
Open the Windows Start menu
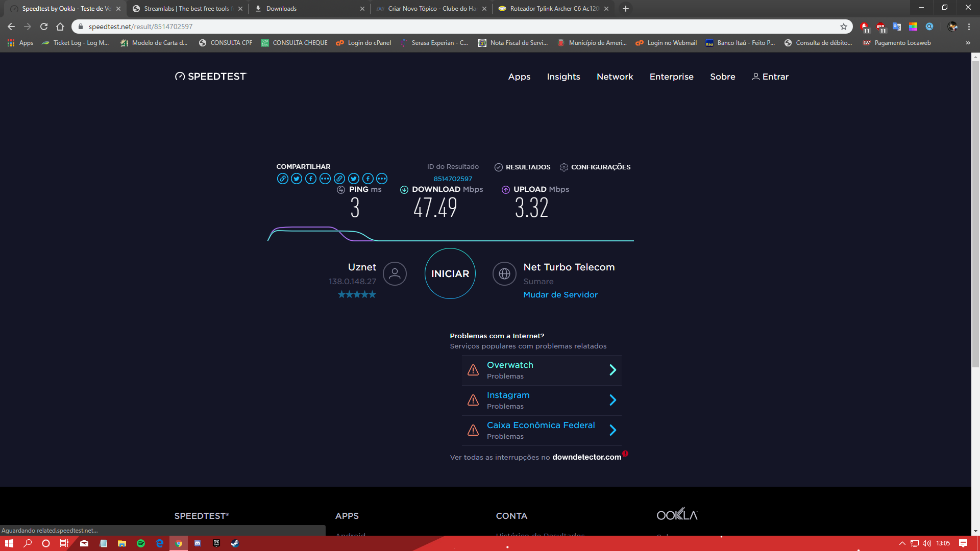pos(9,543)
